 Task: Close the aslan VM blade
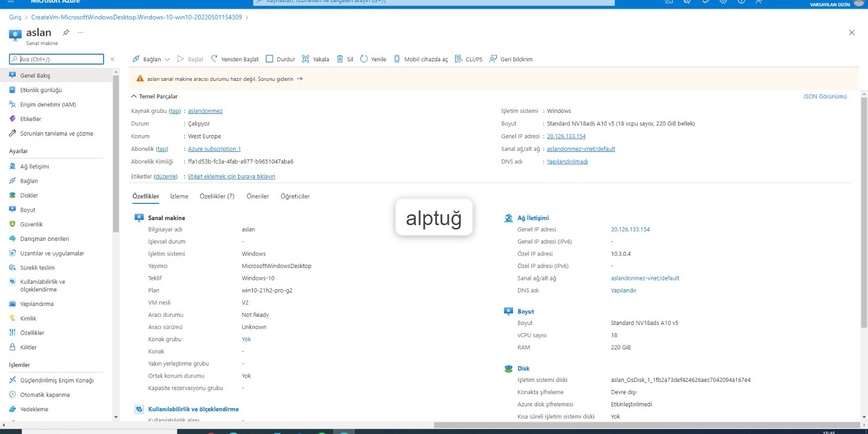tap(852, 33)
